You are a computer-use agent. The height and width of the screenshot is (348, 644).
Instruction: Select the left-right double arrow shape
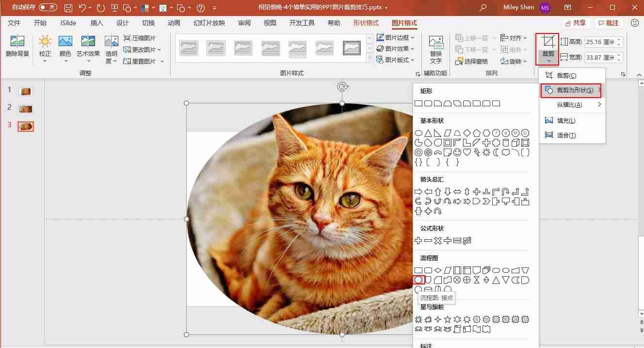[457, 192]
